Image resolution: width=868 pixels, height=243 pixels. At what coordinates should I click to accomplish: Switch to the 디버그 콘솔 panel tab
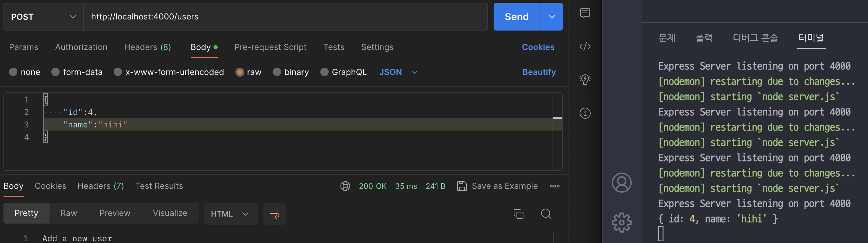[x=756, y=38]
